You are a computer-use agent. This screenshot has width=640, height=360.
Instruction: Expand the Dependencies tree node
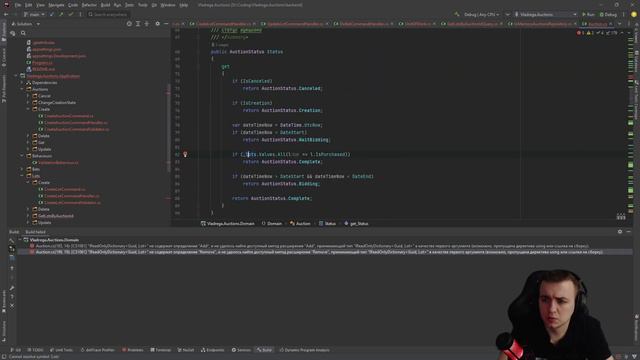click(x=22, y=83)
